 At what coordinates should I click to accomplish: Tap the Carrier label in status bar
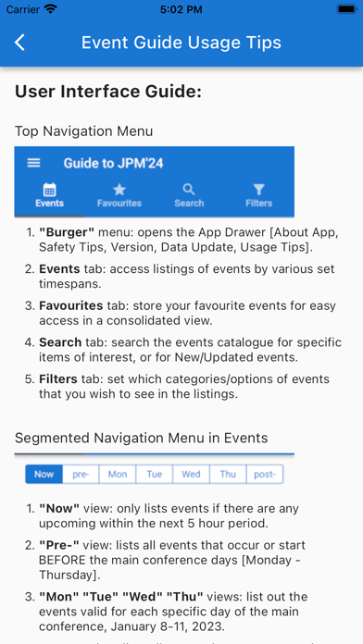pyautogui.click(x=23, y=9)
